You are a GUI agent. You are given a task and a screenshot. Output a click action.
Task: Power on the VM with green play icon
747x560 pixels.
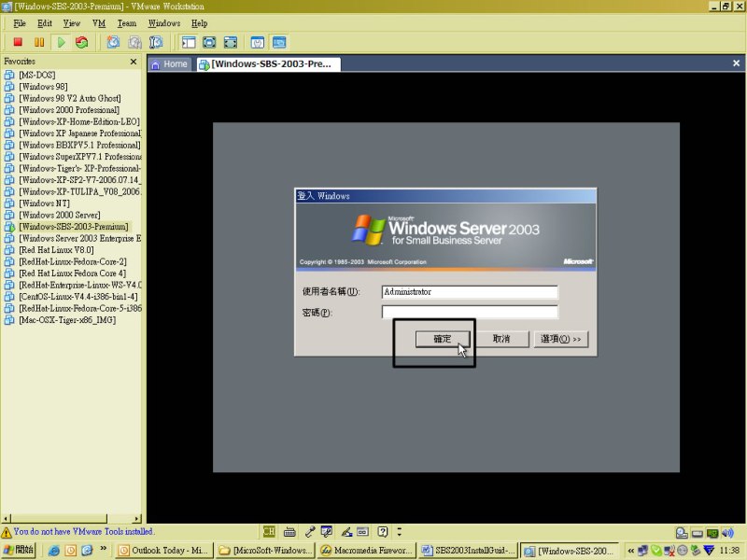pyautogui.click(x=61, y=42)
